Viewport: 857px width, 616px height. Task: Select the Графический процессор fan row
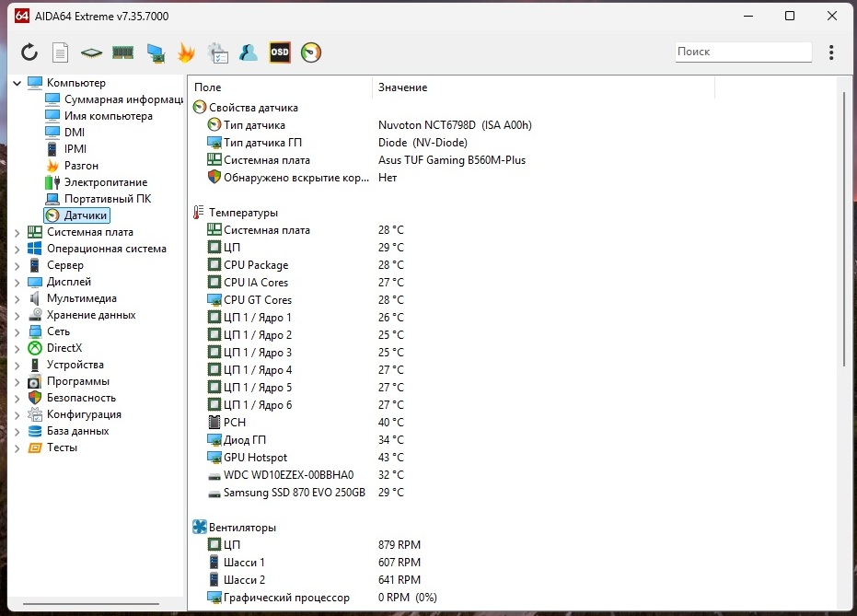tap(322, 598)
